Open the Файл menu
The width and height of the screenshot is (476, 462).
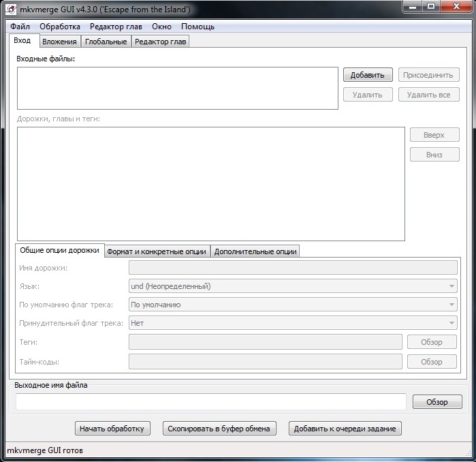tap(20, 27)
